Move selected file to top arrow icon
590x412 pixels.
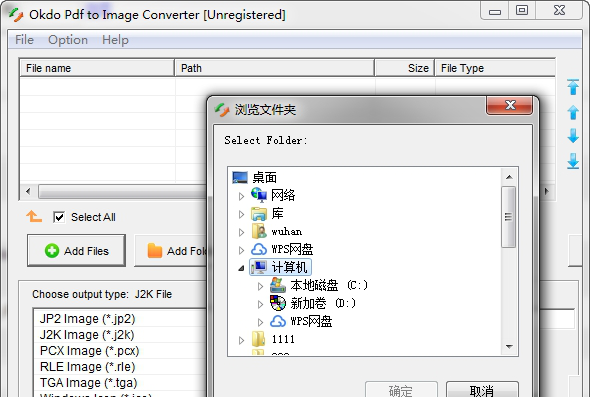tap(573, 87)
